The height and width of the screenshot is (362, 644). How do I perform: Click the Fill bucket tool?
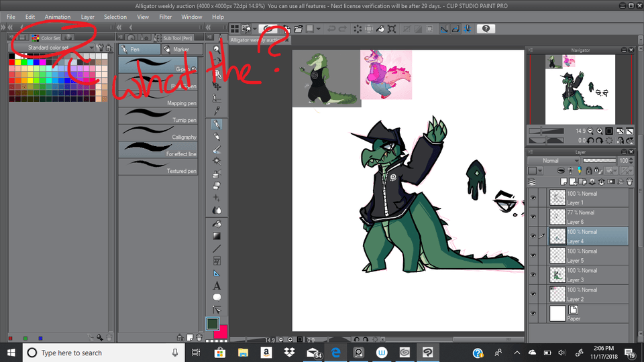click(x=217, y=223)
